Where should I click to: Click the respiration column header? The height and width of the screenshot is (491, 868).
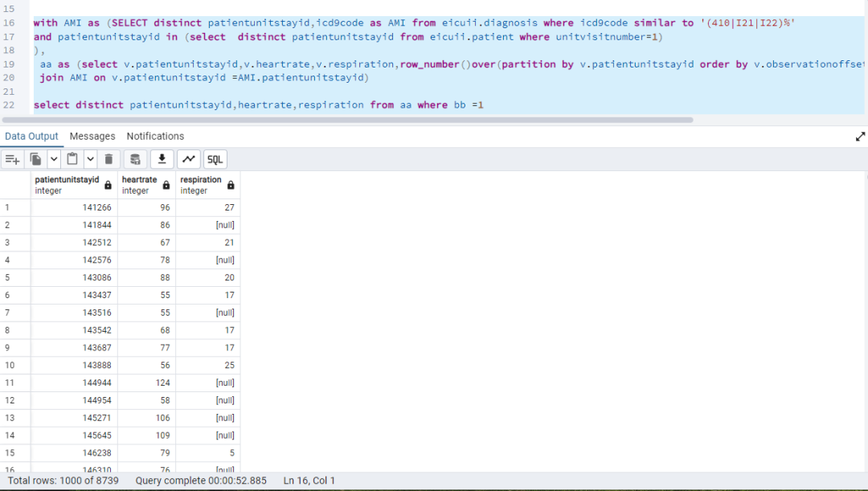click(207, 185)
